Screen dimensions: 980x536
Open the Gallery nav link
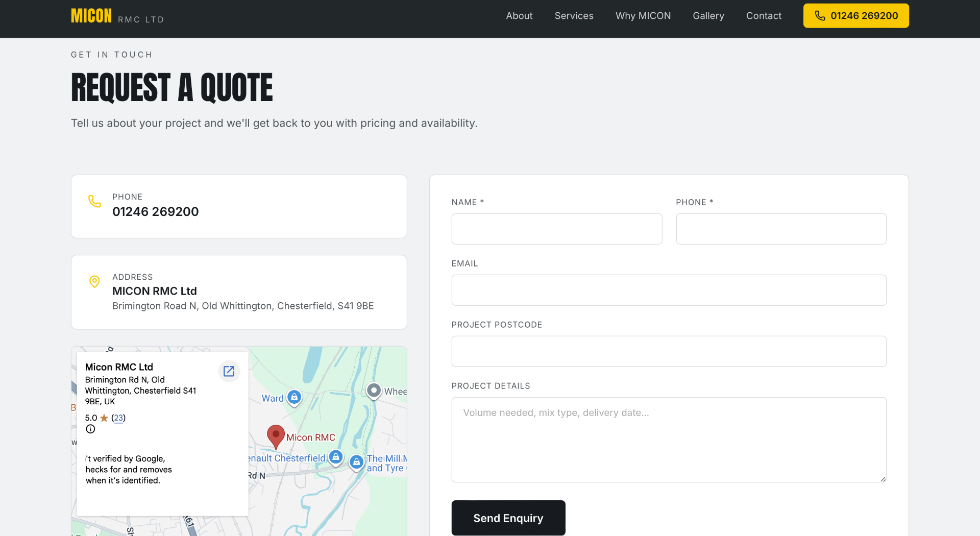click(708, 16)
